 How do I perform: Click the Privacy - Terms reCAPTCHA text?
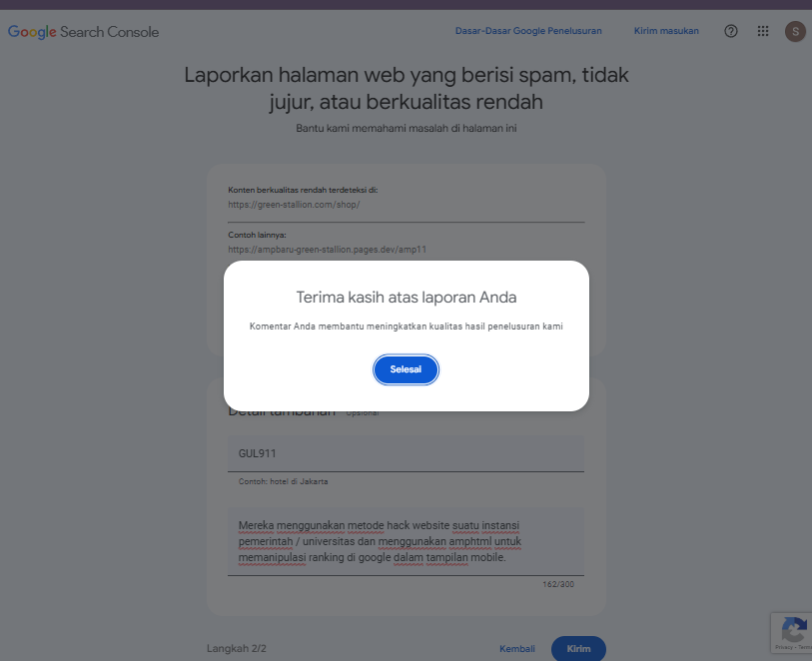click(794, 647)
